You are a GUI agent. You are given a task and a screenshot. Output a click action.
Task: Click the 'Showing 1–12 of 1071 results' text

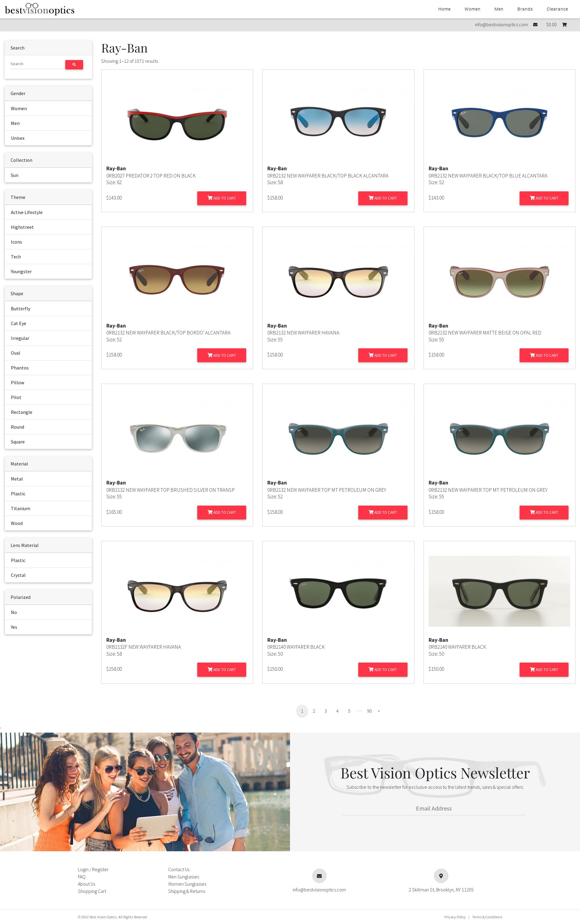(x=130, y=61)
